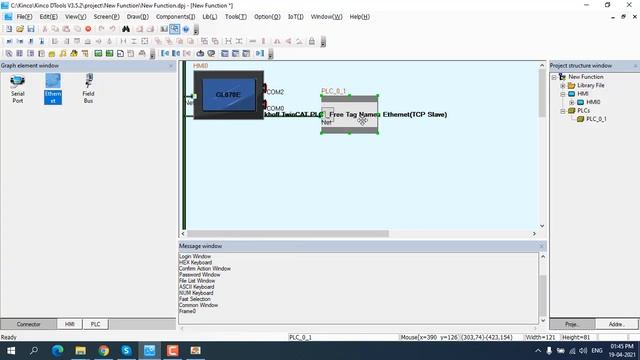
Task: Expand the HMI0 tree node
Action: point(571,102)
